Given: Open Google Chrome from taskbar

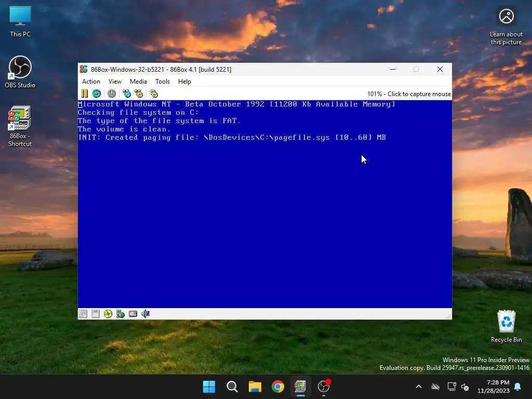Looking at the screenshot, I should pos(278,387).
